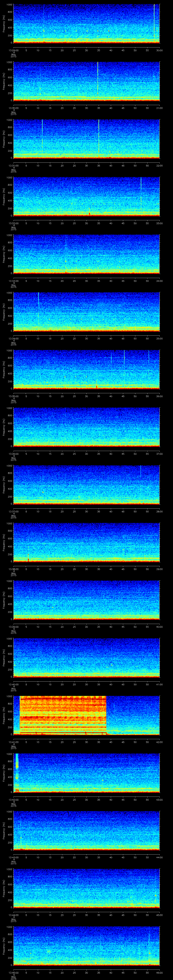Click the 13:37:00 start time label
173x980 pixels.
coord(13,511)
